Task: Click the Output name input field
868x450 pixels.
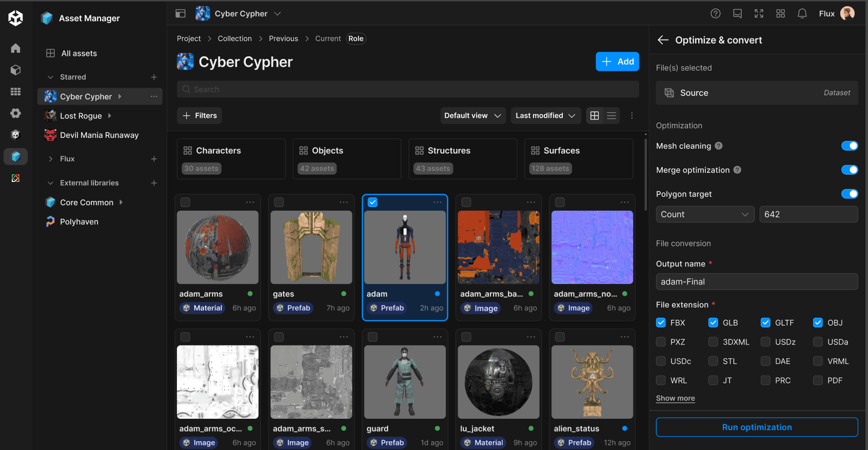Action: click(757, 282)
